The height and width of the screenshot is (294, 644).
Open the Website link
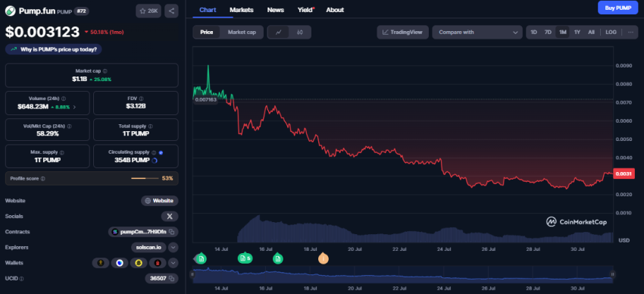tap(160, 201)
